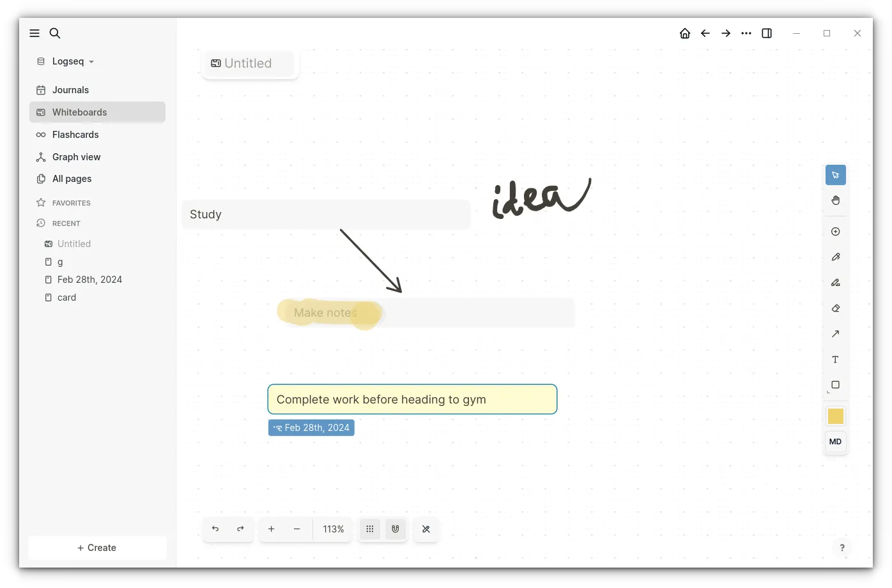Click the add block/page circle-plus tool
The height and width of the screenshot is (588, 892).
coord(836,232)
